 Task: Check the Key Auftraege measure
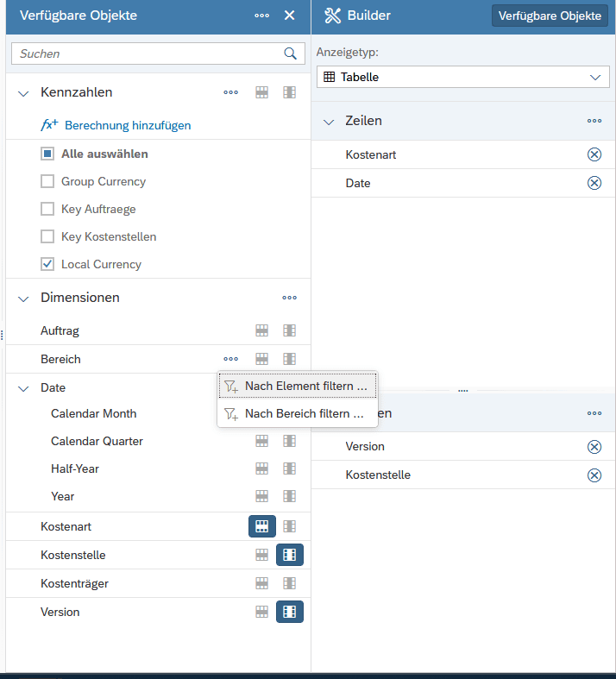tap(47, 209)
